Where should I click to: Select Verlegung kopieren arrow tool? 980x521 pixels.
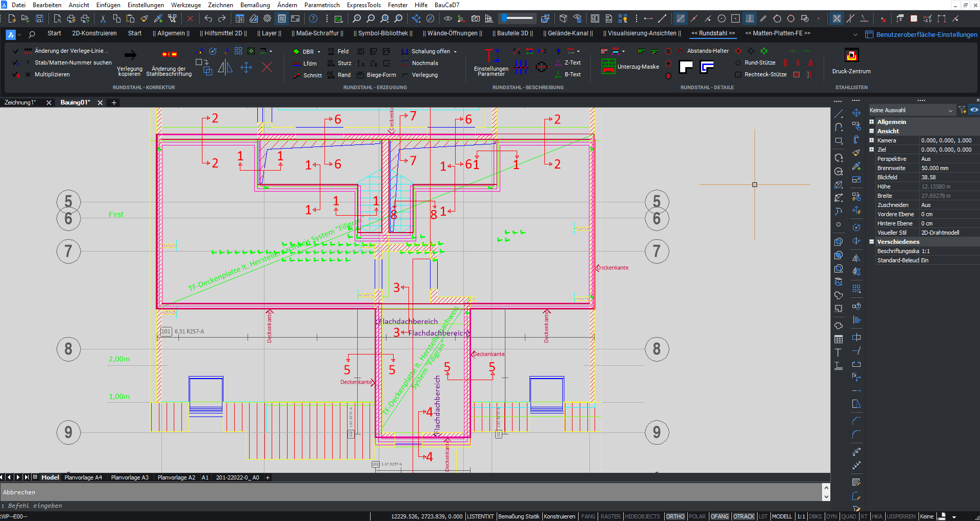pos(130,55)
